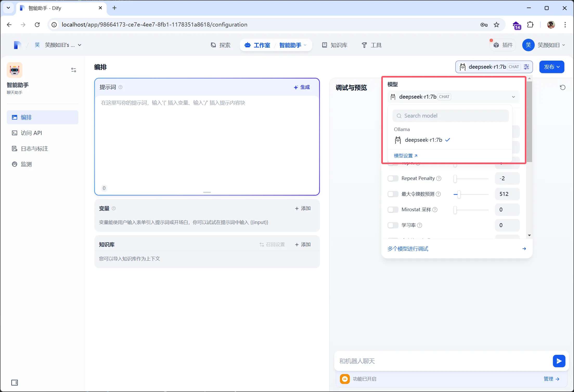Viewport: 574px width, 392px height.
Task: Open the 工作室 tab
Action: (257, 45)
